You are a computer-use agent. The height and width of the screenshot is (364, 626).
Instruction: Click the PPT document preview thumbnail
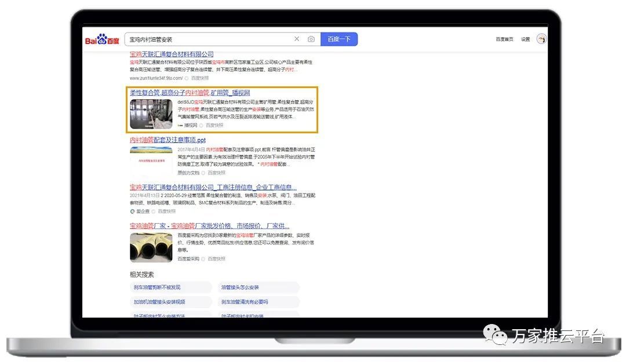pyautogui.click(x=151, y=161)
